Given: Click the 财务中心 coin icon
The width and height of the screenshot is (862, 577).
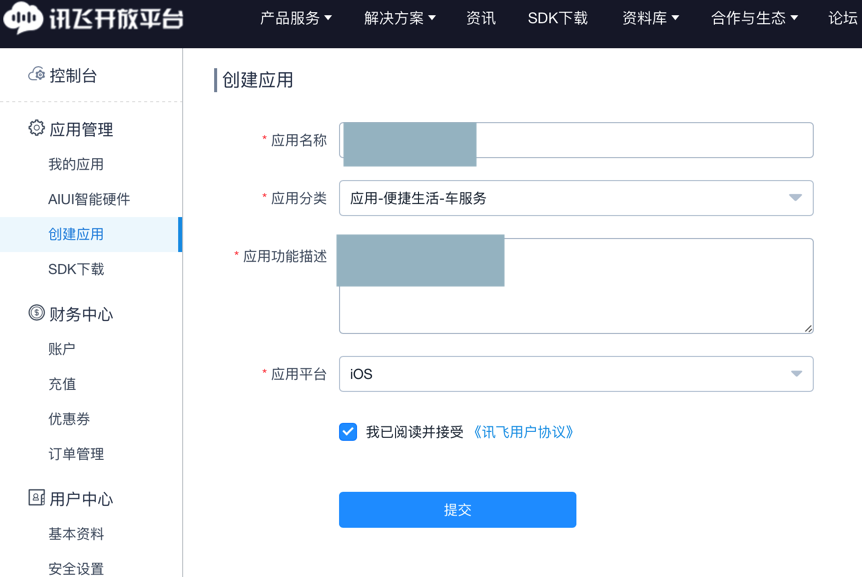Looking at the screenshot, I should tap(36, 313).
